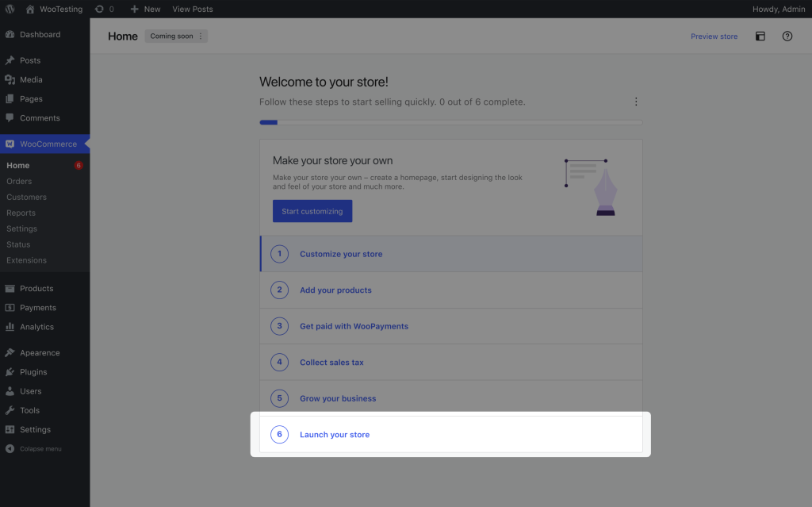
Task: Select the WooCommerce sidebar icon
Action: [10, 143]
